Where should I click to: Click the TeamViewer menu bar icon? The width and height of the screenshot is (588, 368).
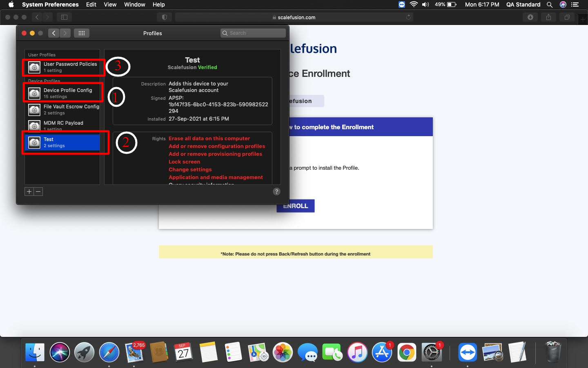[402, 4]
